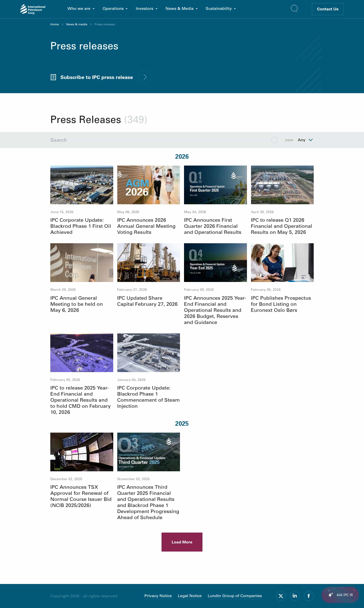The image size is (364, 608).
Task: Open 'IPC Announces TSX Approval for Renewal' headline
Action: (81, 496)
